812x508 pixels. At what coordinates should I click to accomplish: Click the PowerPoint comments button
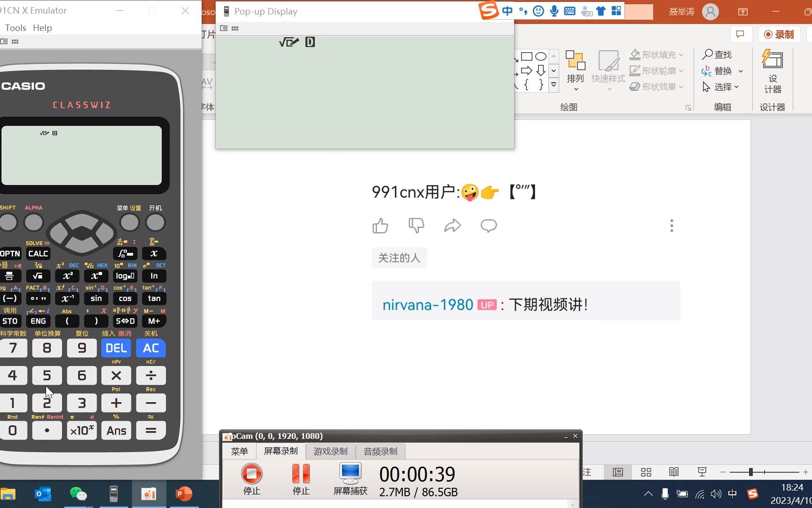741,34
